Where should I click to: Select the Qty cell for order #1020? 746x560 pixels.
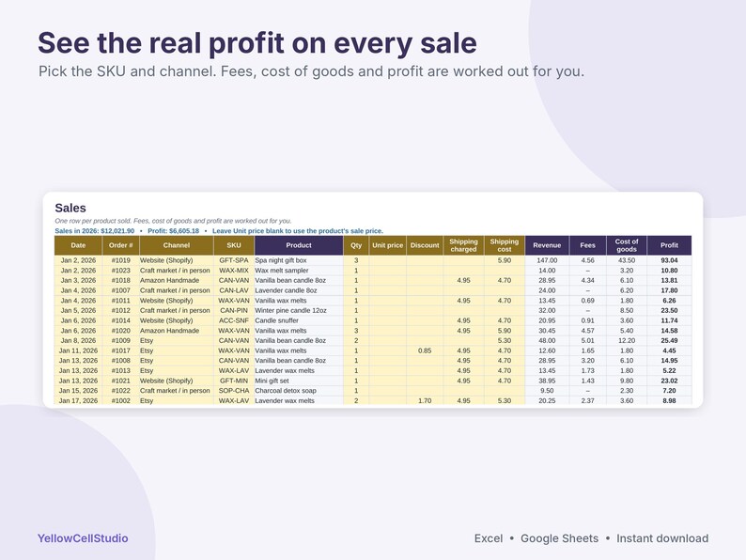click(356, 331)
